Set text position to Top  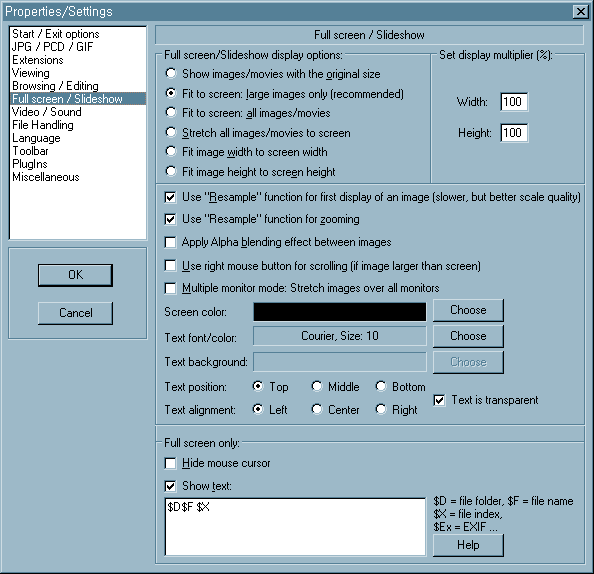[x=258, y=386]
